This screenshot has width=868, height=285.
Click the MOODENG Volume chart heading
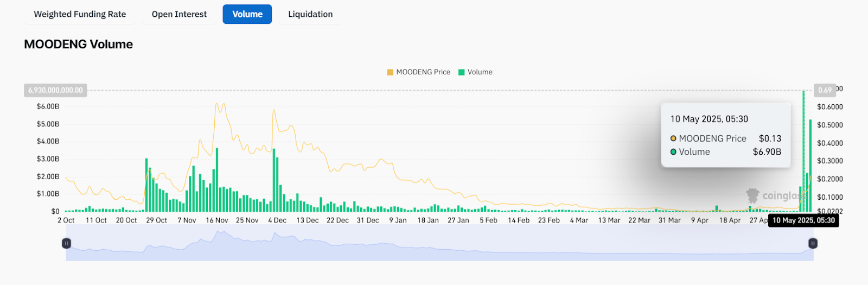coord(78,45)
